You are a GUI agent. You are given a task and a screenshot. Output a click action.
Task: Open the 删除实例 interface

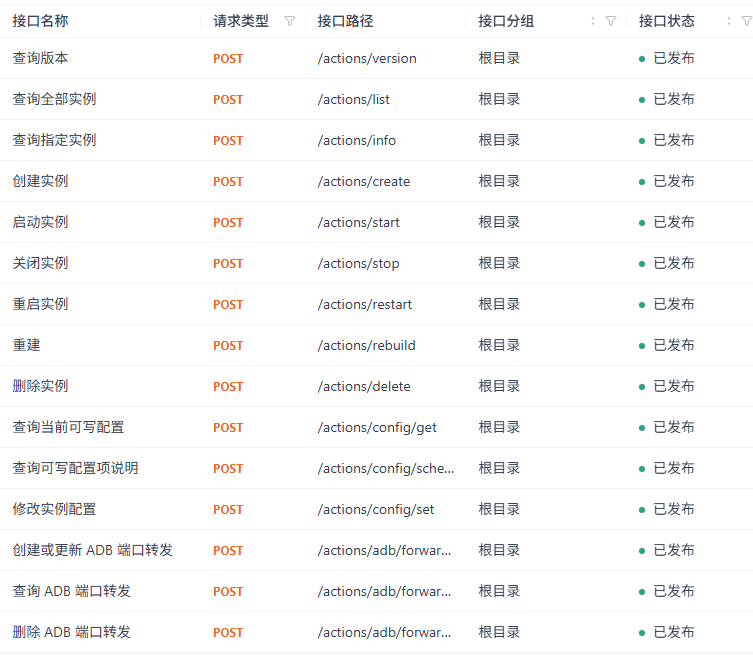click(40, 386)
